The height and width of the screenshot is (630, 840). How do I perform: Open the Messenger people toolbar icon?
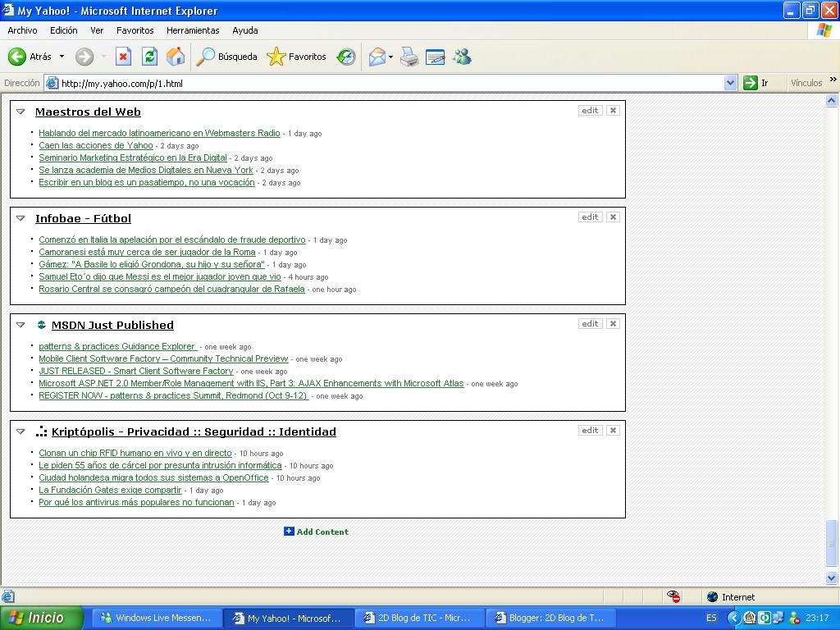tap(462, 57)
